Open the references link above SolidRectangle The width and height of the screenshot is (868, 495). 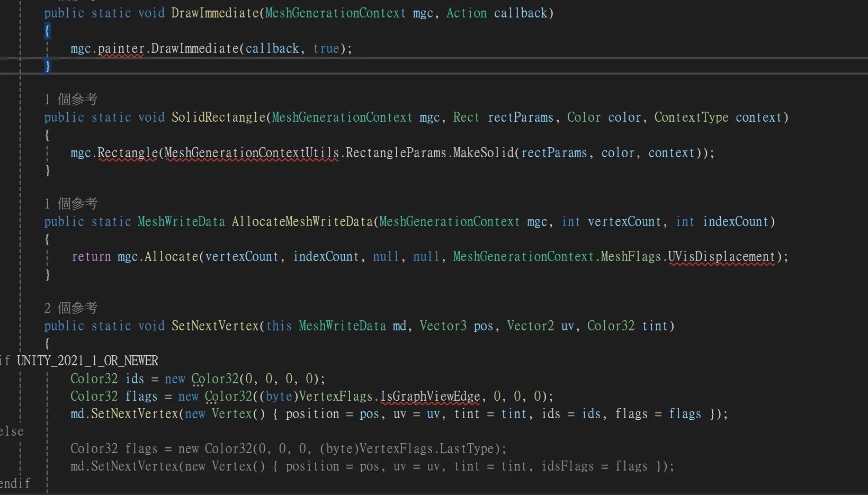pyautogui.click(x=71, y=100)
